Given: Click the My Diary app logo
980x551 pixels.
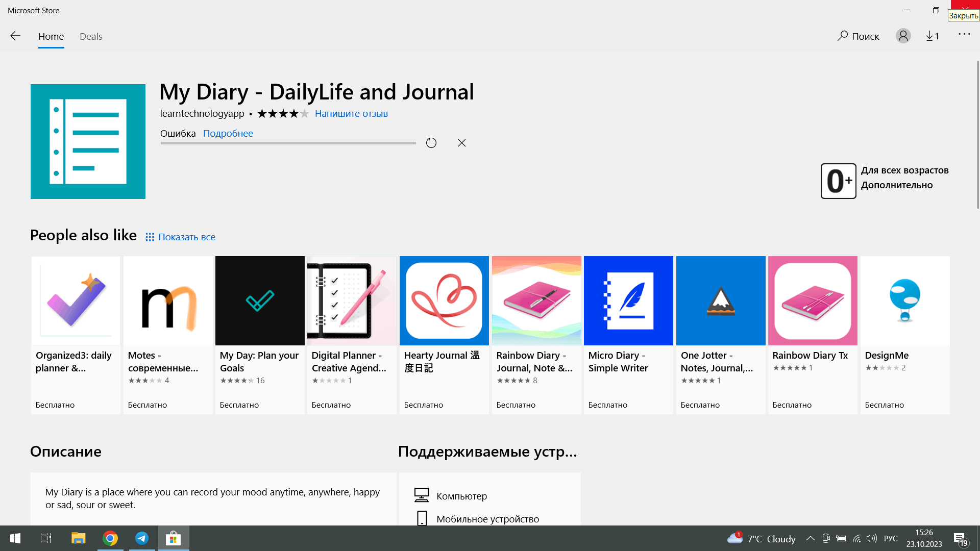Looking at the screenshot, I should 88,141.
